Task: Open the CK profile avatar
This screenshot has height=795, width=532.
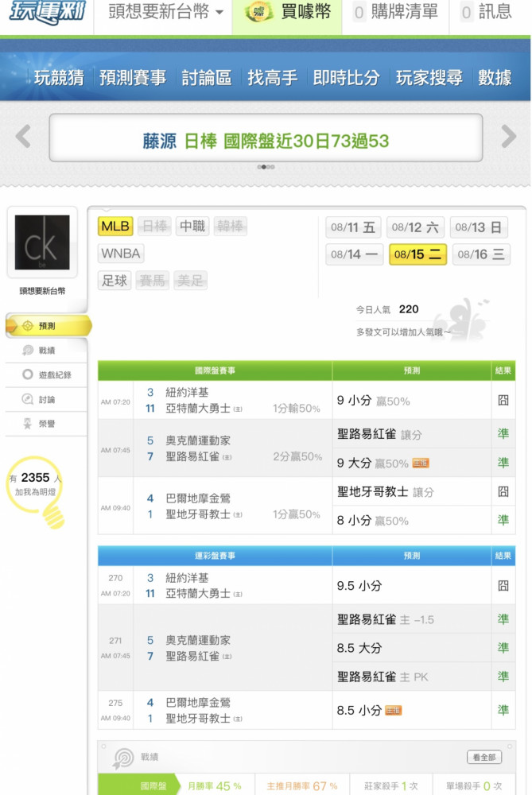Action: [x=42, y=242]
